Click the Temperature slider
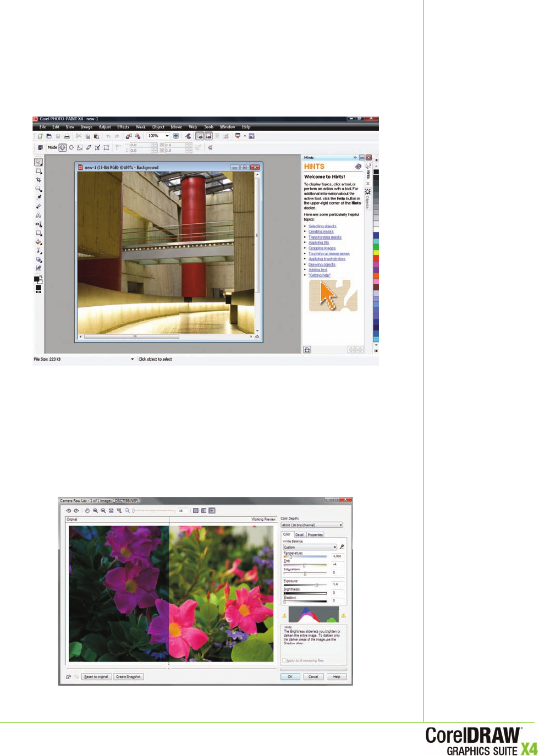The image size is (539, 756). [x=305, y=557]
